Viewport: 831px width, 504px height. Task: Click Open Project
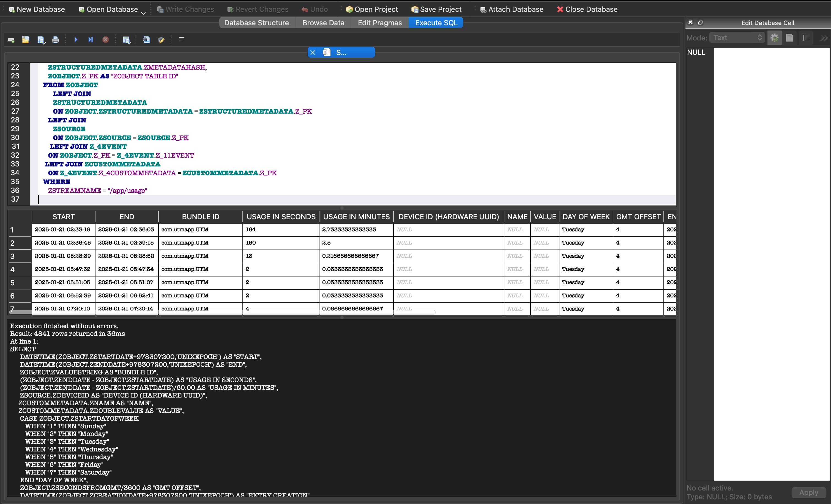[x=372, y=9]
